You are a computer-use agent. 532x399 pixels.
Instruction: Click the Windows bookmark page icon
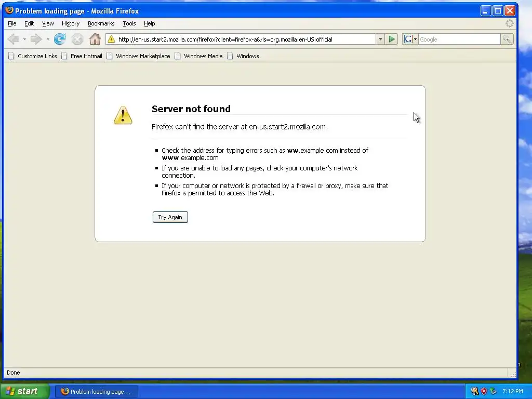[230, 56]
